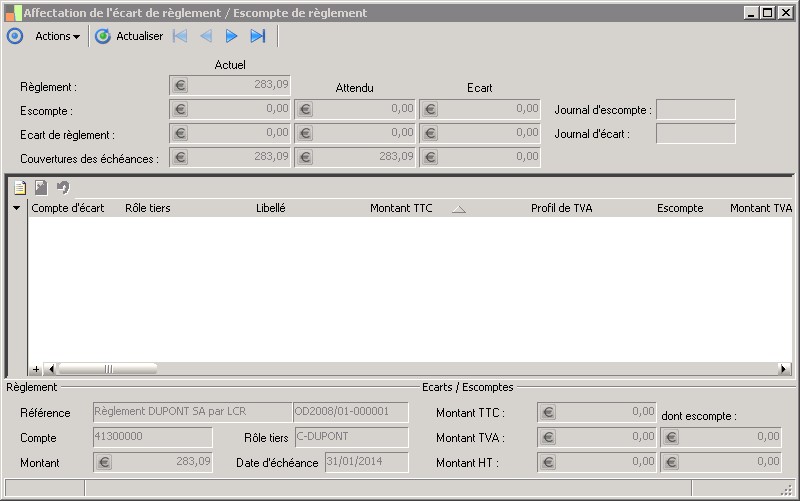Click the Compte d'écart column header
This screenshot has width=800, height=501.
68,208
